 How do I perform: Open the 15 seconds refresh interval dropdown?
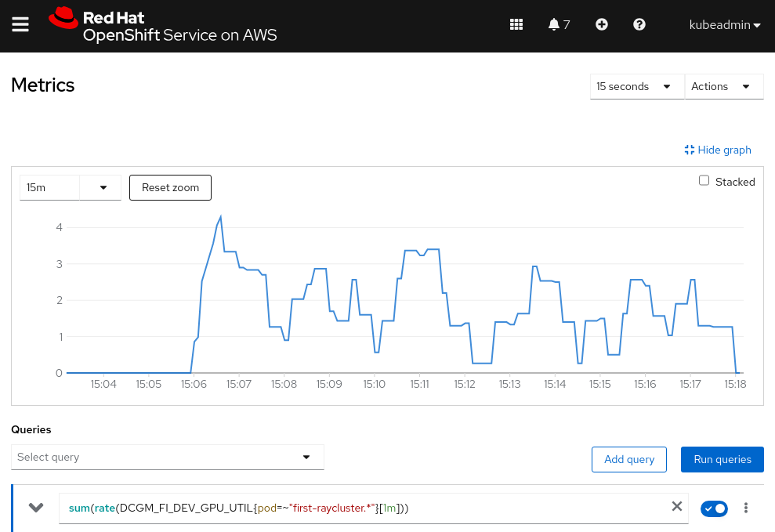coord(636,87)
